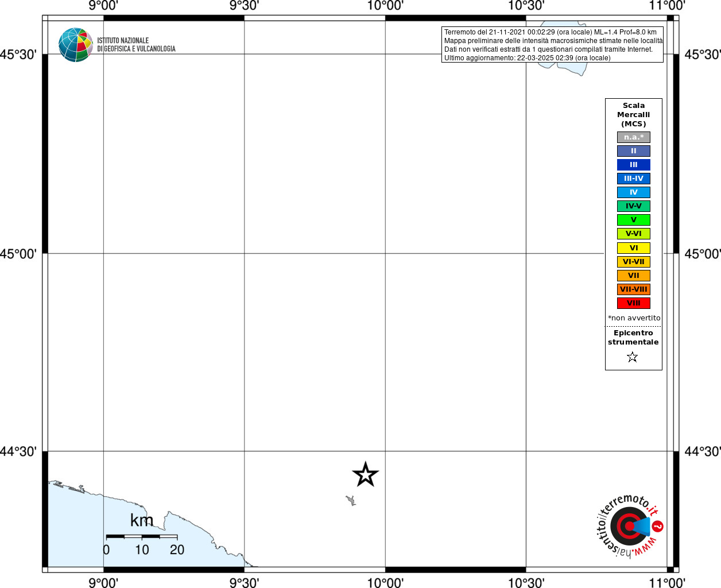Select the VI-VII intensity swatch
721x588 pixels.
634,262
